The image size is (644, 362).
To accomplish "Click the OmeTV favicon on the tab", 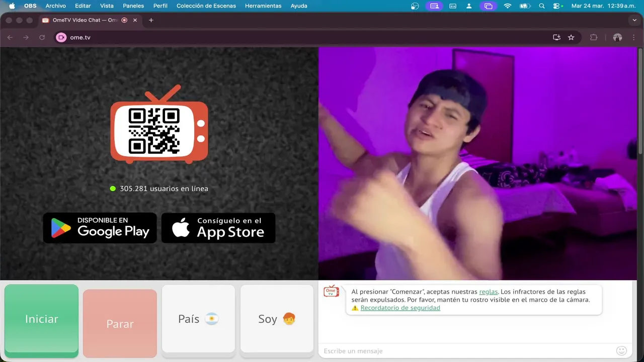I will coord(45,20).
